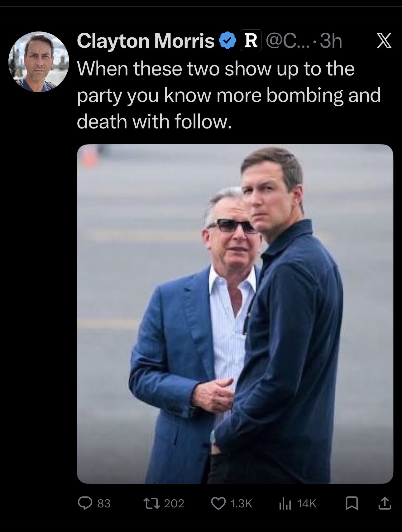
Task: Open the Clayton Morris display name link
Action: pos(146,41)
